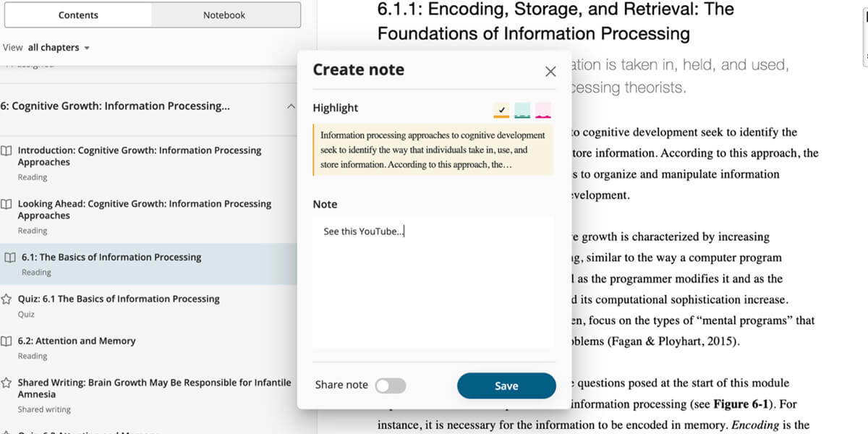Select the yellow highlight color

coord(501,110)
